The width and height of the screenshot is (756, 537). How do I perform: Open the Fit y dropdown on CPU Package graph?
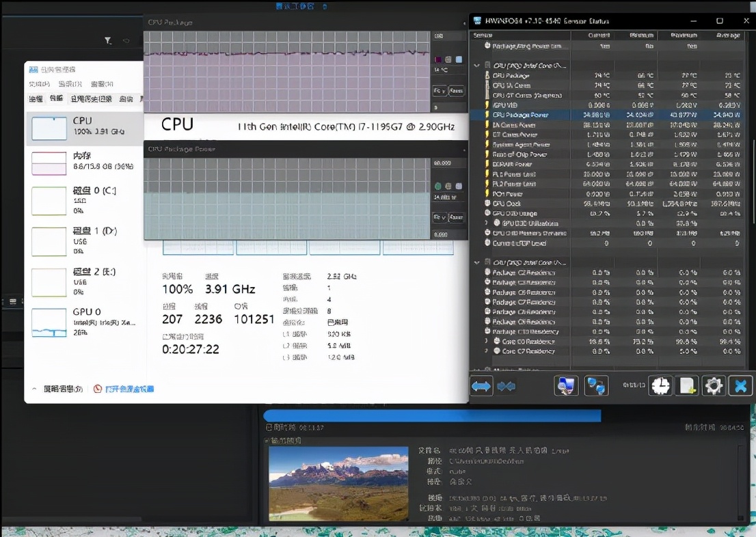(440, 91)
